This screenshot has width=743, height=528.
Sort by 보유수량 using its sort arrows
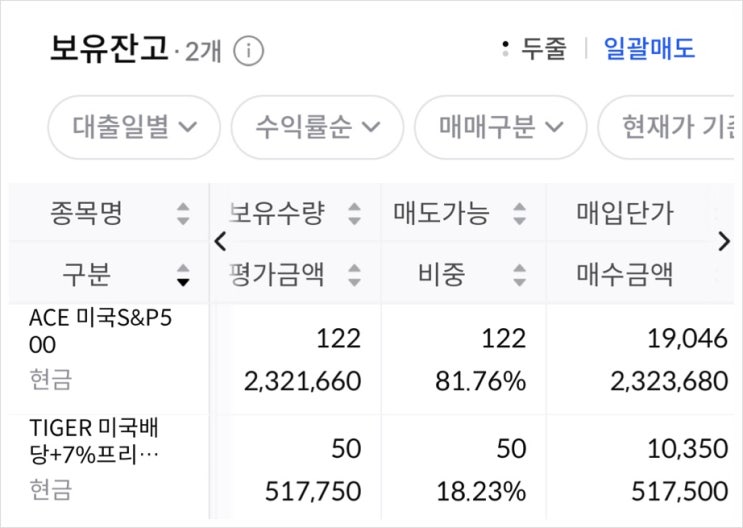[x=354, y=214]
